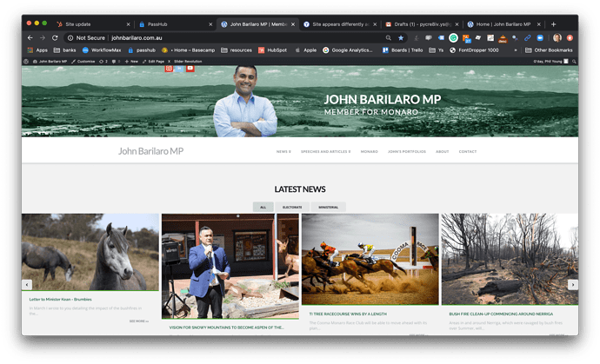Open the Instagram social icon in header

169,69
